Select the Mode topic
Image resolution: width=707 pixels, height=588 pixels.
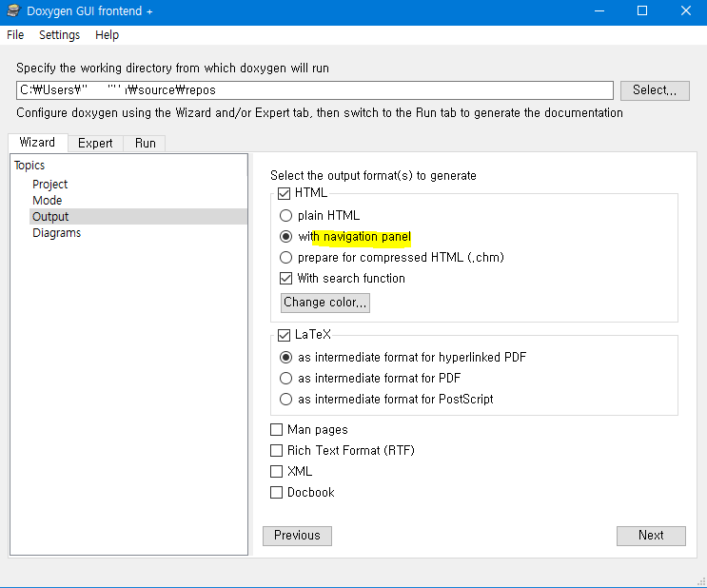47,201
